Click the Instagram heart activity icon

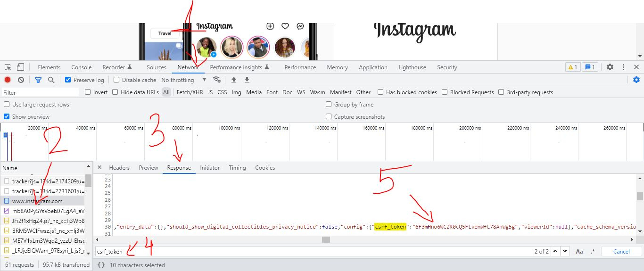click(285, 26)
